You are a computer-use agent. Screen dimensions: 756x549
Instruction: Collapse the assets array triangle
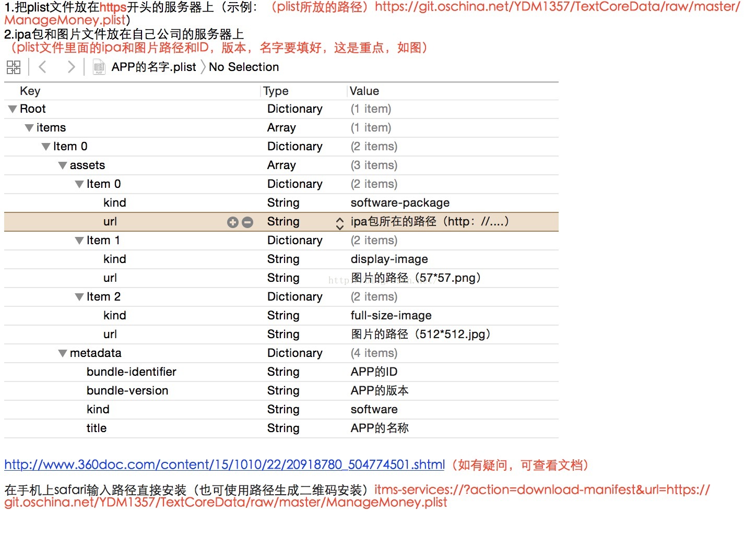pyautogui.click(x=63, y=166)
